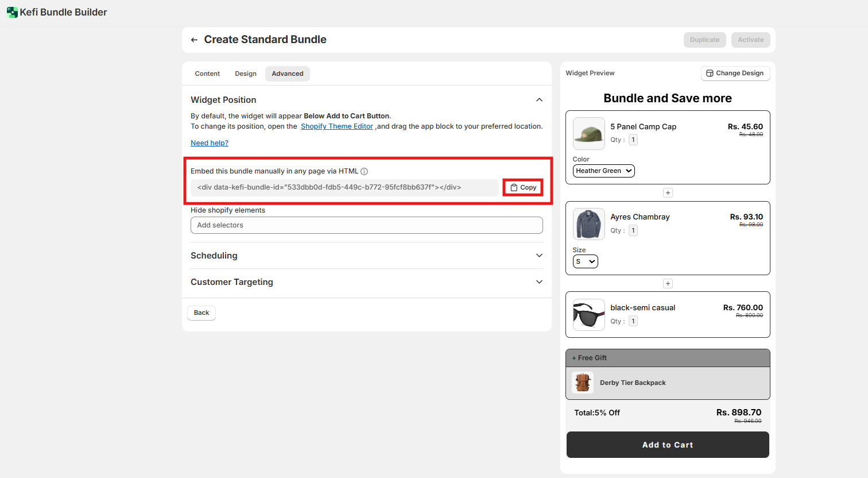The width and height of the screenshot is (868, 478).
Task: Open the Shopify Theme Editor link
Action: (336, 126)
